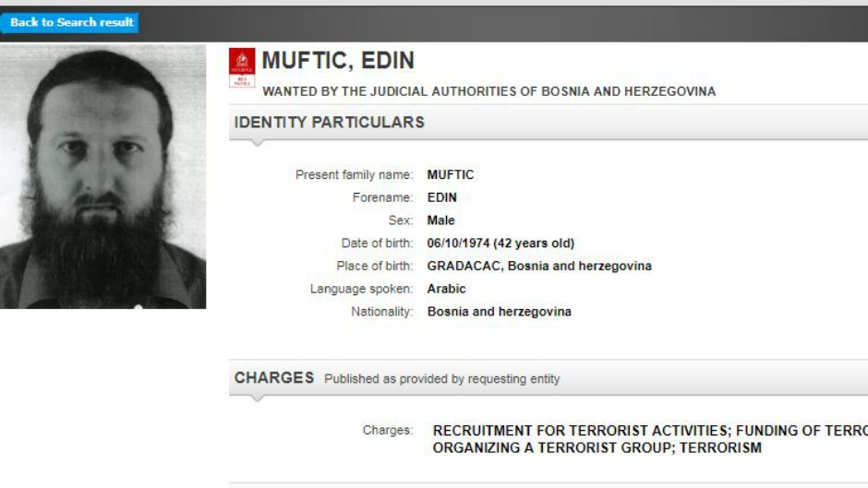Screen dimensions: 868x488
Task: Click the pointer triangle below Identity Particulars
Action: (x=258, y=143)
